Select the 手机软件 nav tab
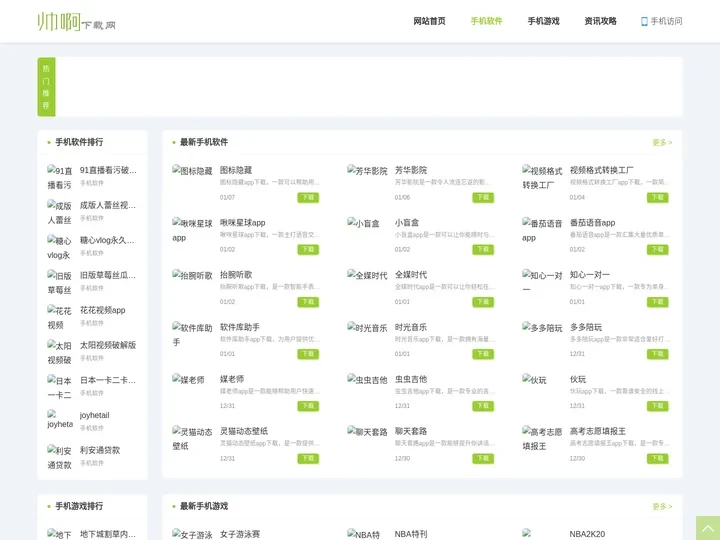 [486, 21]
